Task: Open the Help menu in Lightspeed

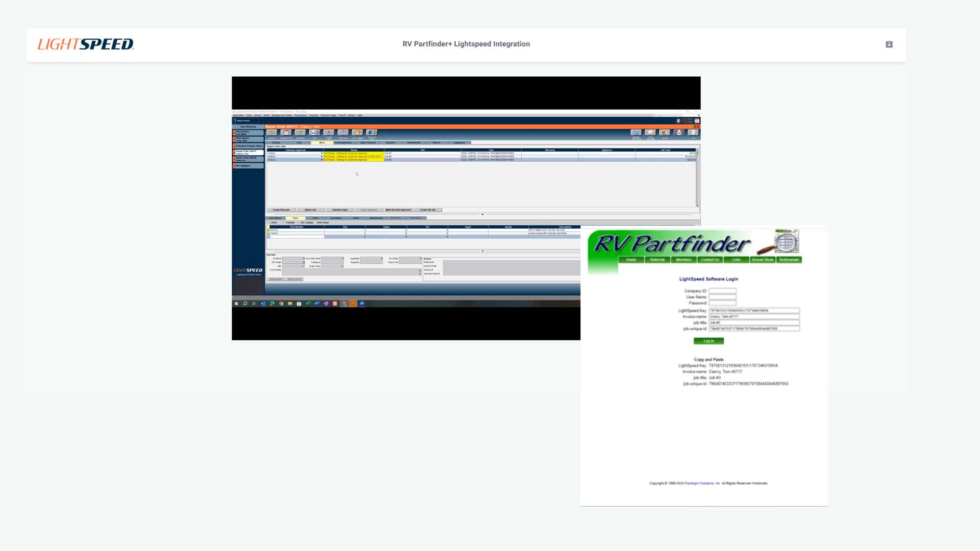Action: 360,115
